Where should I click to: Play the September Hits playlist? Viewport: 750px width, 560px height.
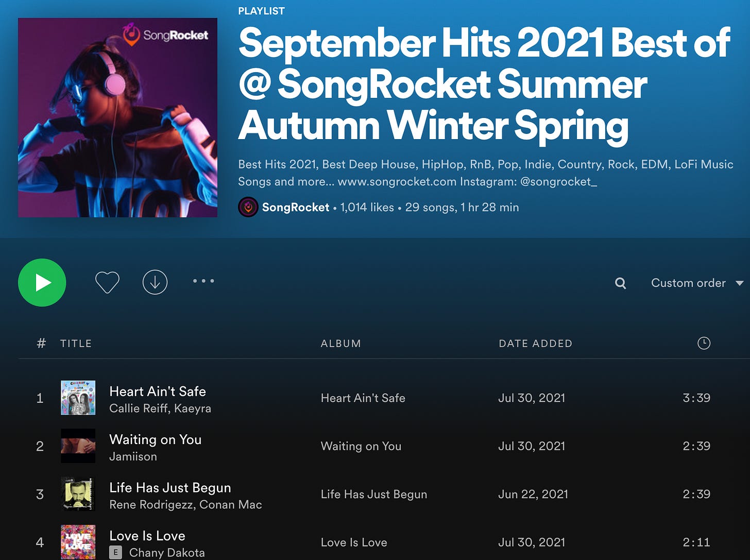click(42, 282)
